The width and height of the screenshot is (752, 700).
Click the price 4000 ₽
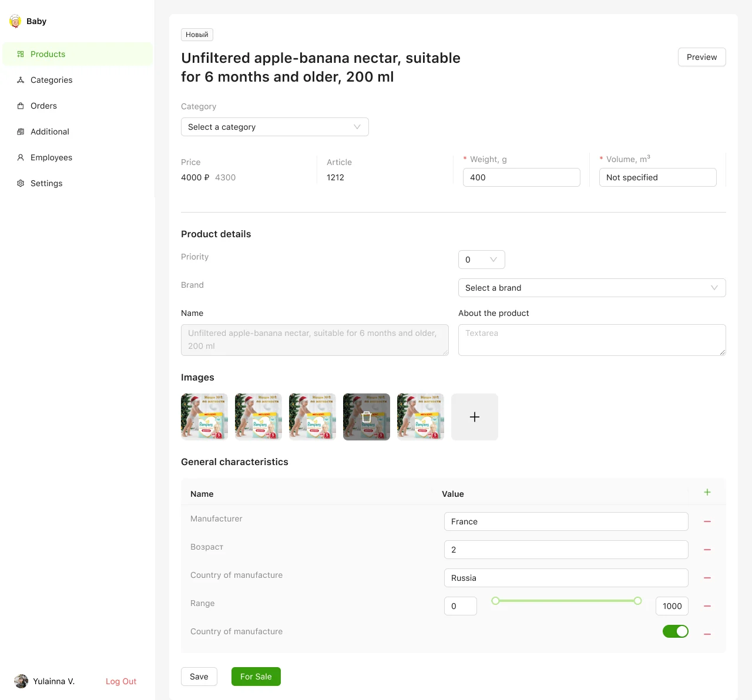coord(195,177)
